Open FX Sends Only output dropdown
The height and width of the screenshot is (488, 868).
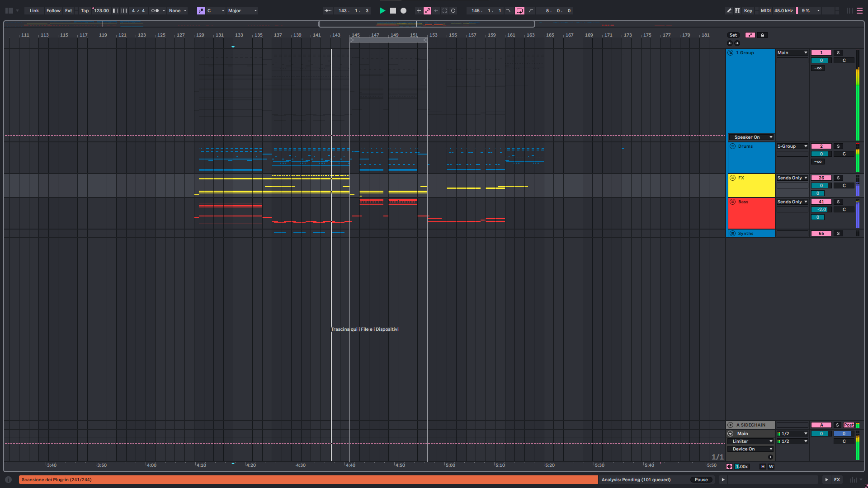point(793,178)
